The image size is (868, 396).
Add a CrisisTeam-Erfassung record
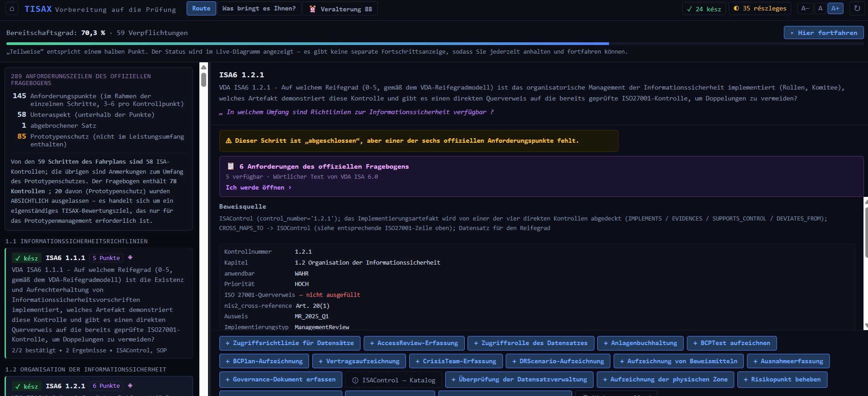(456, 361)
